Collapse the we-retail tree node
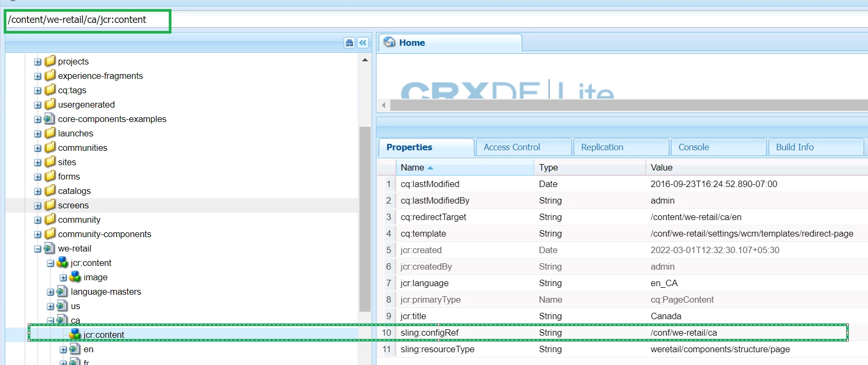The height and width of the screenshot is (365, 868). pyautogui.click(x=38, y=249)
